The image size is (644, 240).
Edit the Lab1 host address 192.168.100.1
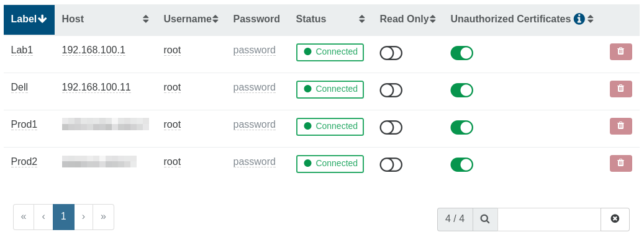[94, 50]
